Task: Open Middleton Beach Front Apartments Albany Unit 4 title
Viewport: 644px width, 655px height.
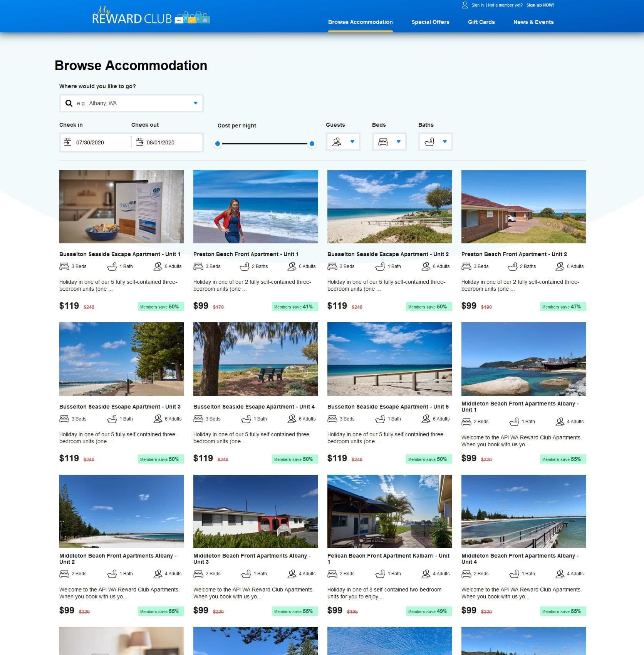Action: point(520,559)
